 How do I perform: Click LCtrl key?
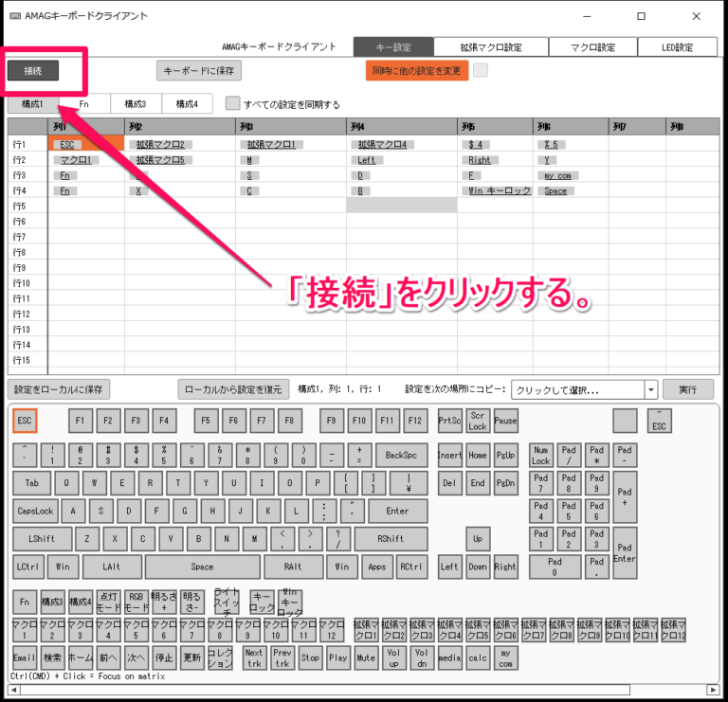coord(28,567)
